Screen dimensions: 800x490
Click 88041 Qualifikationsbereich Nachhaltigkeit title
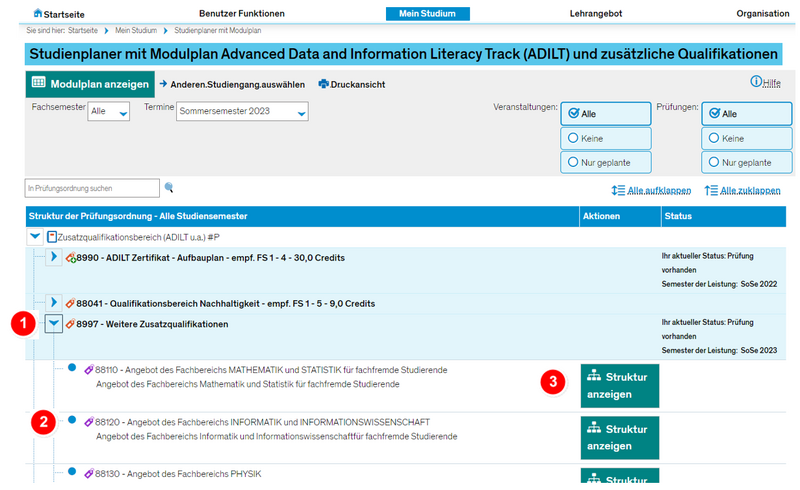click(x=226, y=304)
